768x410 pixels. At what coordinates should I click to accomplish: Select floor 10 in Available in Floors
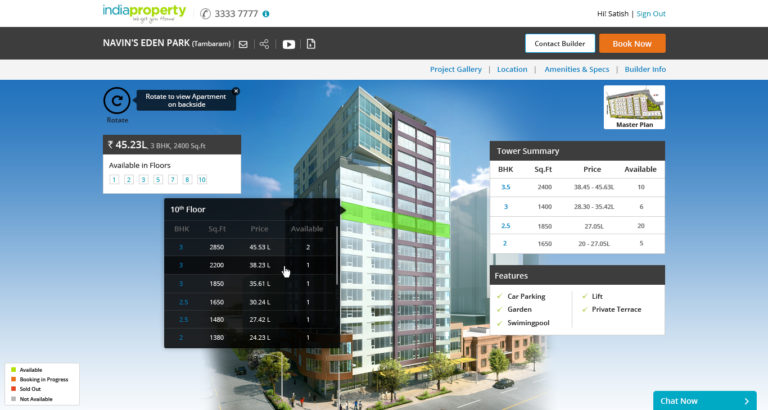tap(202, 180)
